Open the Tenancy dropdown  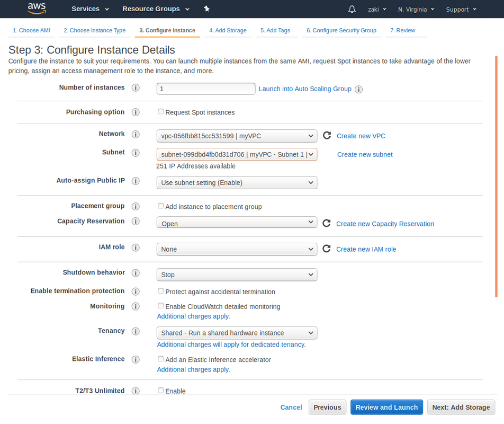237,333
